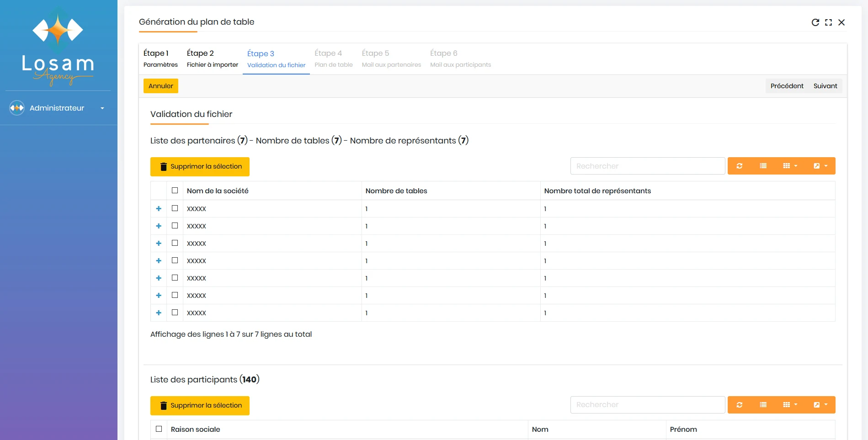Go to Étape 2 Fichier à importer tab
This screenshot has width=868, height=440.
213,58
